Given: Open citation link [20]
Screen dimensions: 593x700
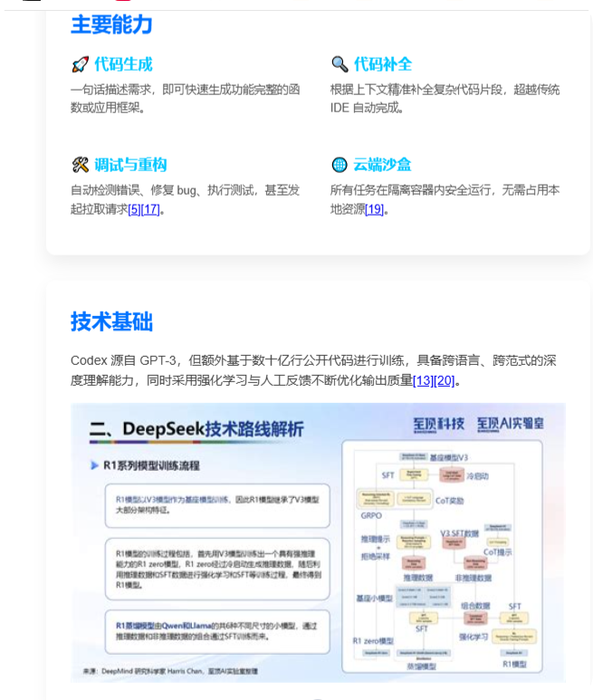Looking at the screenshot, I should [x=445, y=381].
